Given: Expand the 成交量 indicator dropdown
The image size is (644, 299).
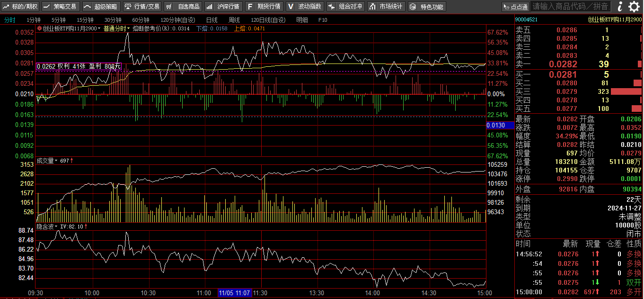Looking at the screenshot, I should click(48, 161).
